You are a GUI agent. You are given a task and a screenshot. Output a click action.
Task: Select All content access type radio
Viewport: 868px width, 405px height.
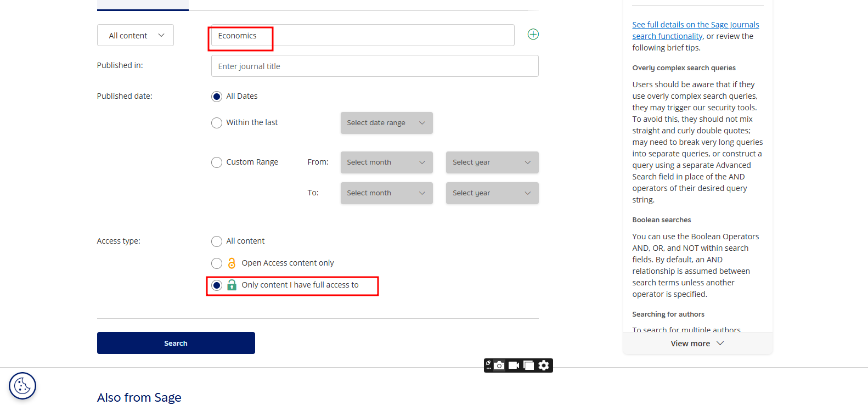217,241
